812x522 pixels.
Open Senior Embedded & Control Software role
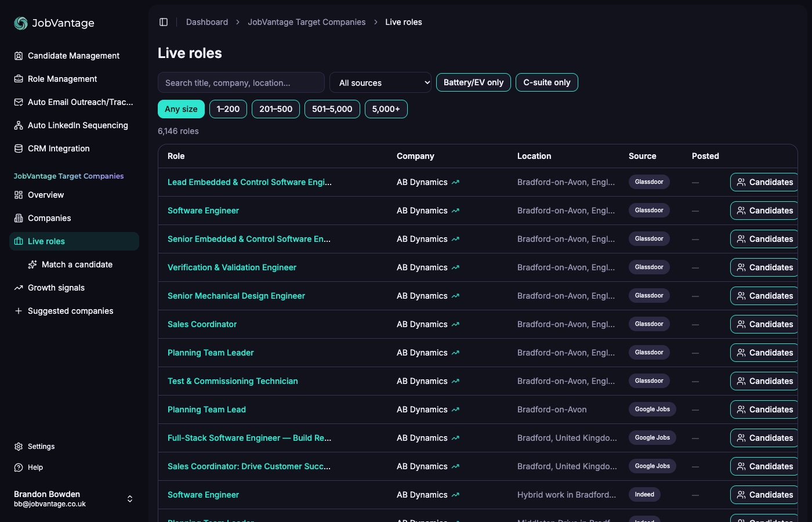pyautogui.click(x=249, y=239)
